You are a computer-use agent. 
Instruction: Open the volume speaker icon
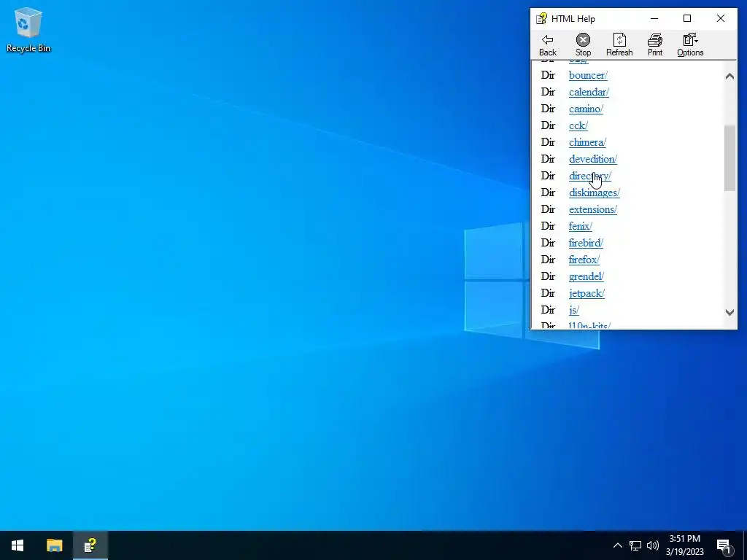coord(653,545)
